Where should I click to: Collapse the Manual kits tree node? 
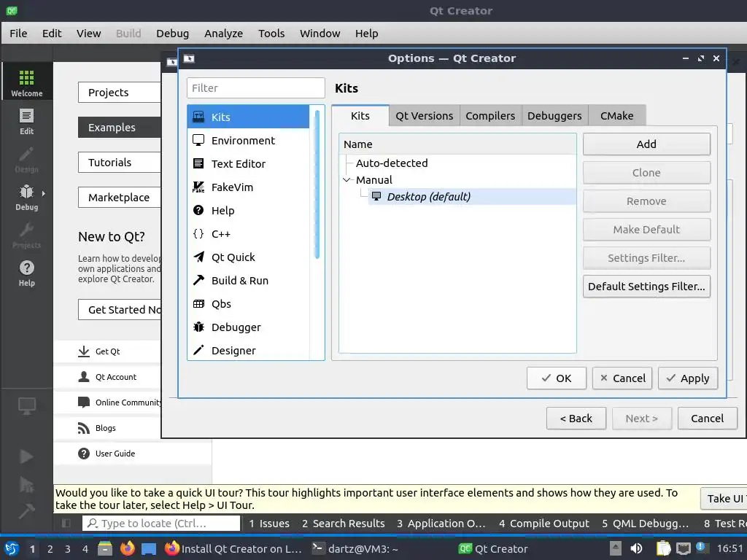coord(347,180)
